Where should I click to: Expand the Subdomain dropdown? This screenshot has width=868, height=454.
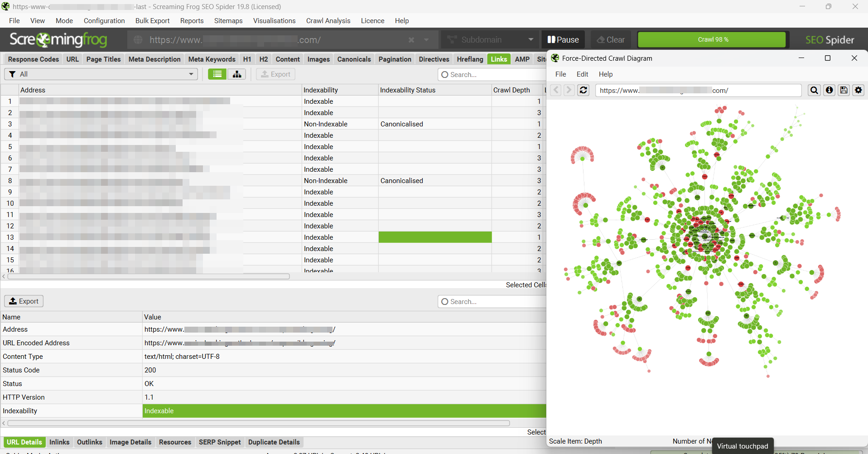[x=530, y=40]
